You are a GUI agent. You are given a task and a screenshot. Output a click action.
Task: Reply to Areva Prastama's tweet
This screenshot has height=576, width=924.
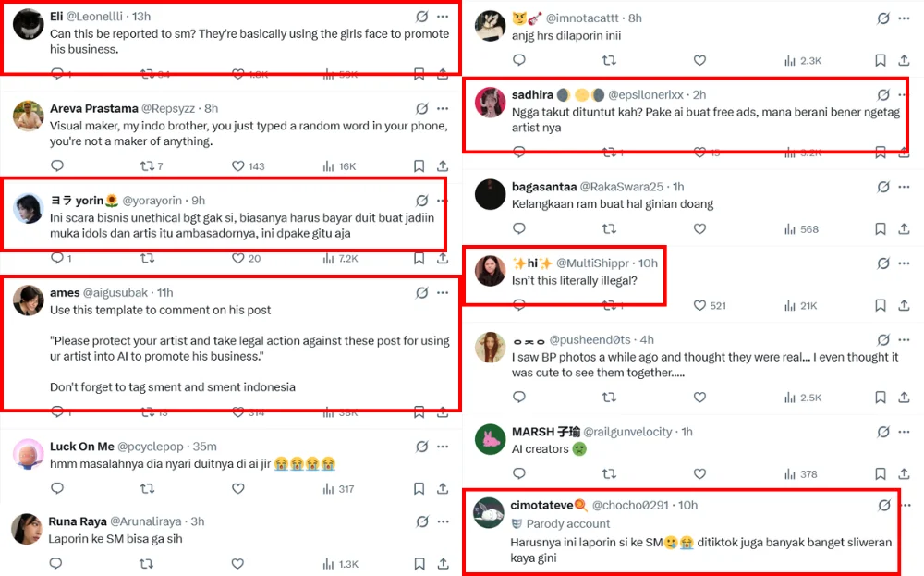click(57, 166)
